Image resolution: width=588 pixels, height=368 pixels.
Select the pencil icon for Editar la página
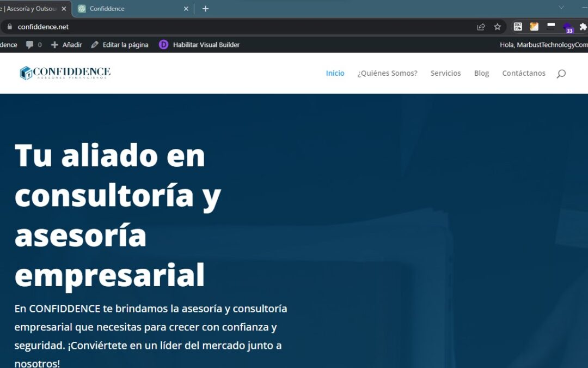click(x=94, y=45)
